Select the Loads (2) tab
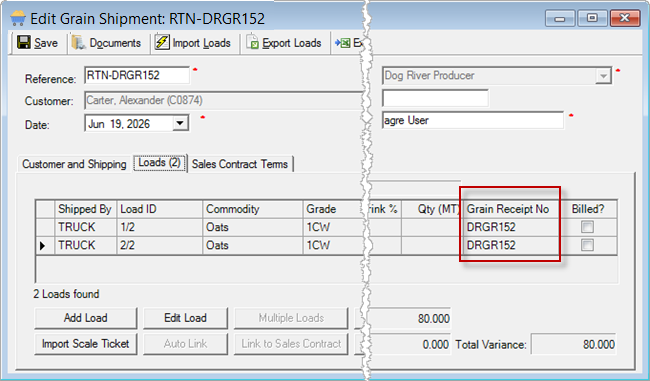This screenshot has height=381, width=650. tap(160, 163)
